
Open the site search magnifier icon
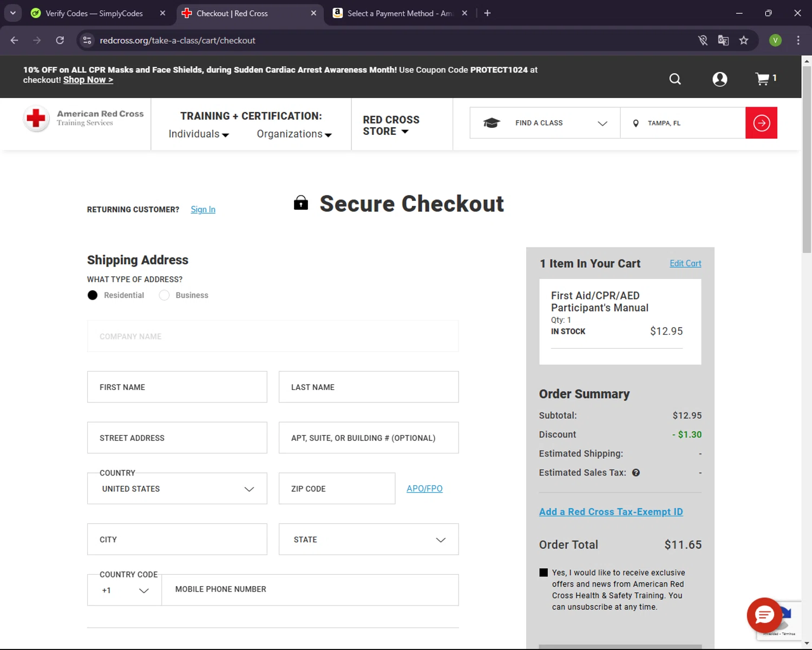tap(675, 79)
